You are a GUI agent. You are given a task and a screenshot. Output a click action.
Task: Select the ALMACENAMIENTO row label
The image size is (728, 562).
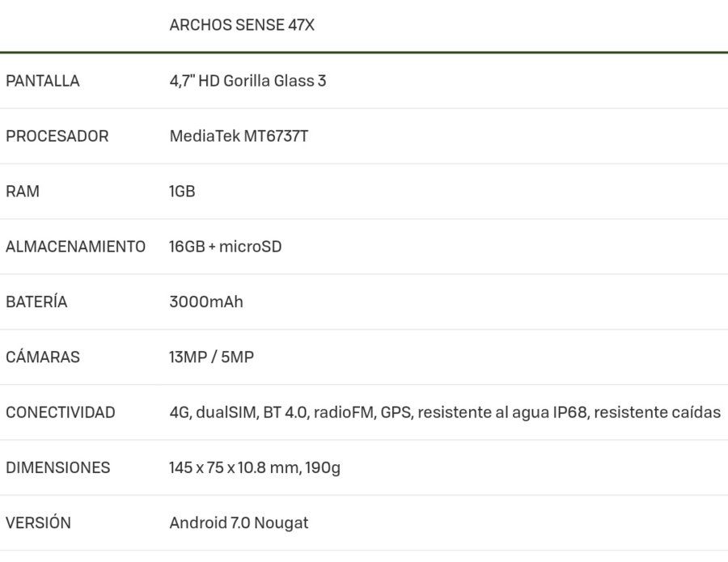pyautogui.click(x=76, y=247)
